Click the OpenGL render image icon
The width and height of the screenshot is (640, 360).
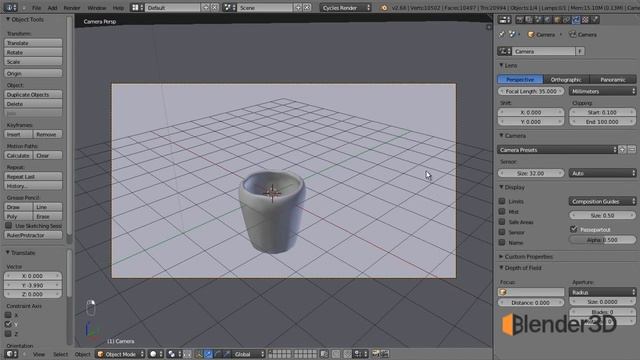coord(376,354)
